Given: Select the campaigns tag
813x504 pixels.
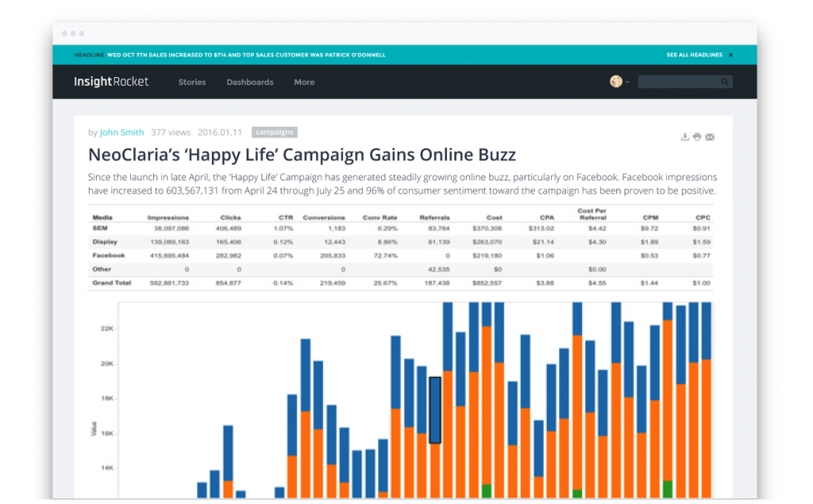Looking at the screenshot, I should pyautogui.click(x=275, y=132).
